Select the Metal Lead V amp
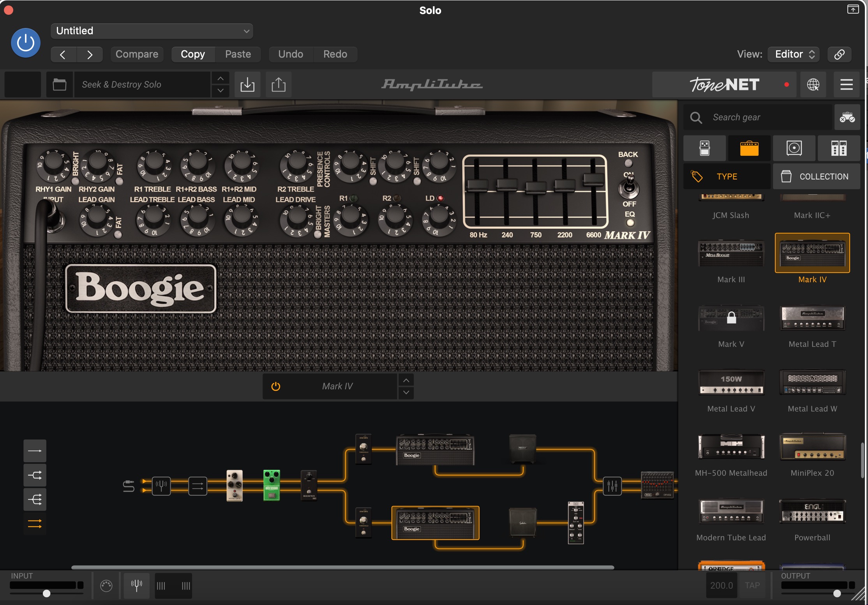 [731, 382]
